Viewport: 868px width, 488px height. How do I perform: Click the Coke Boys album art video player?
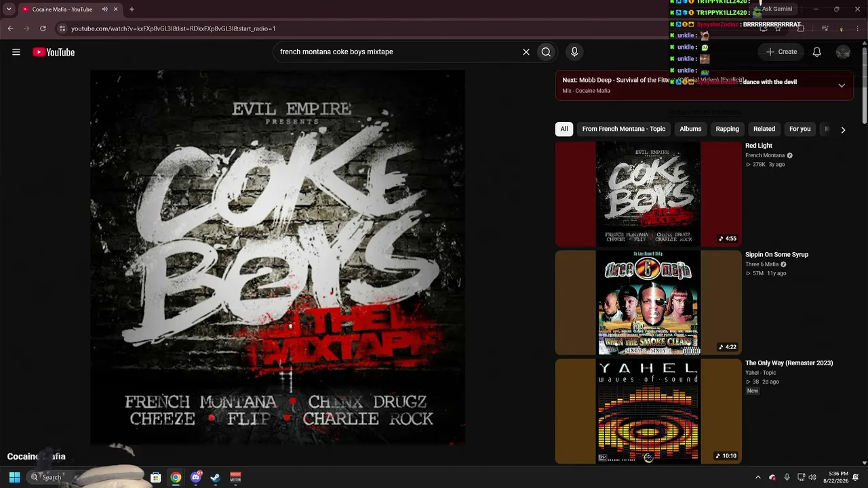(x=278, y=258)
